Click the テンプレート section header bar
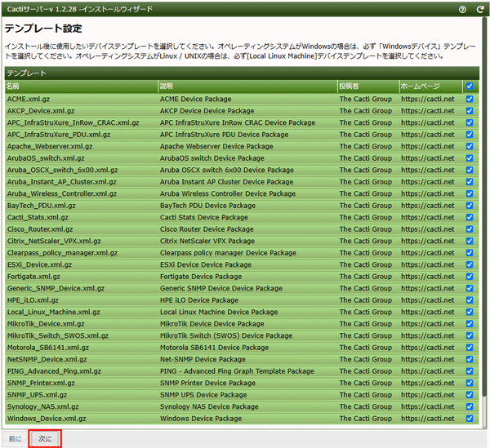 click(242, 73)
